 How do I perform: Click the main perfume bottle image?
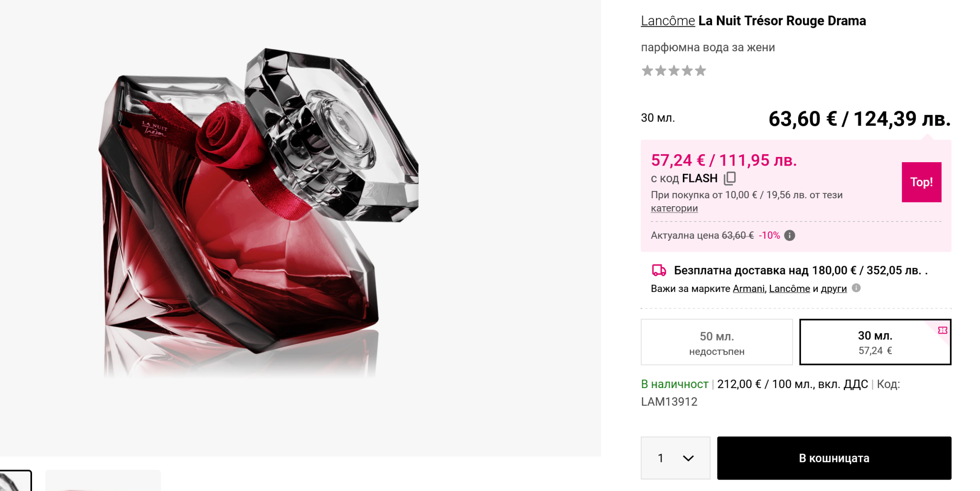[x=258, y=211]
